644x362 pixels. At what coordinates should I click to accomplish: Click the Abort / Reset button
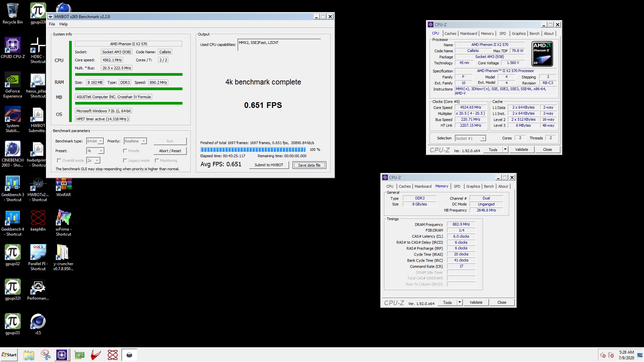pyautogui.click(x=170, y=151)
